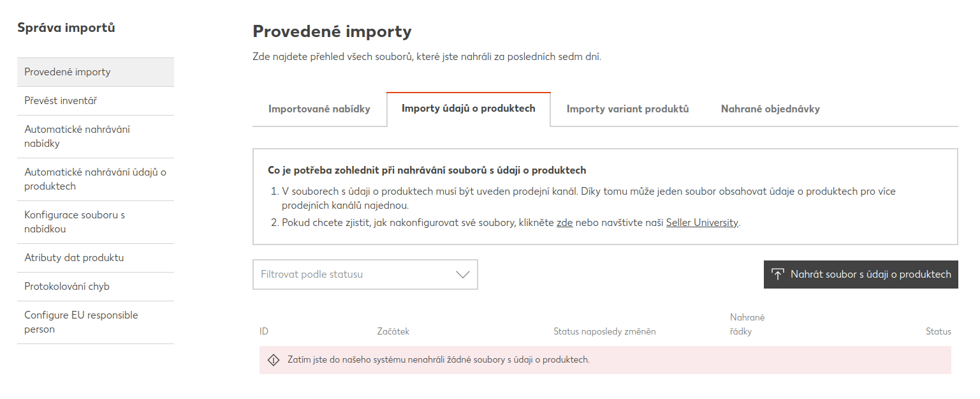Click the chevron arrow in the status filter
This screenshot has width=980, height=399.
pyautogui.click(x=463, y=275)
